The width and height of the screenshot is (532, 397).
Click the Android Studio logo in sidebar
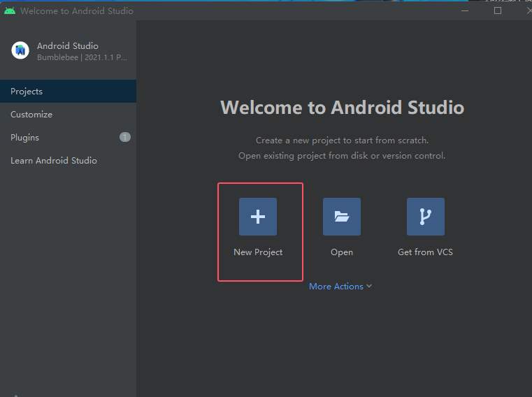[x=20, y=50]
